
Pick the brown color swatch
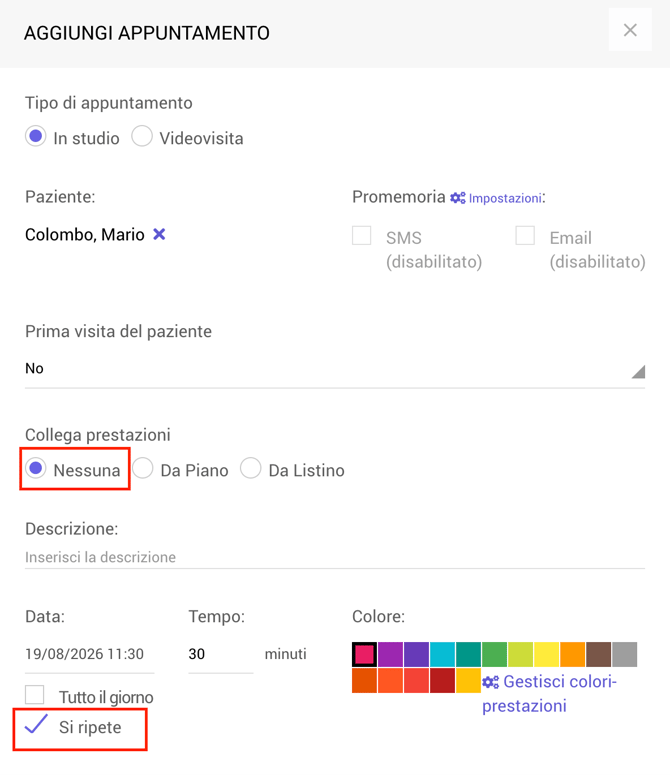[598, 654]
